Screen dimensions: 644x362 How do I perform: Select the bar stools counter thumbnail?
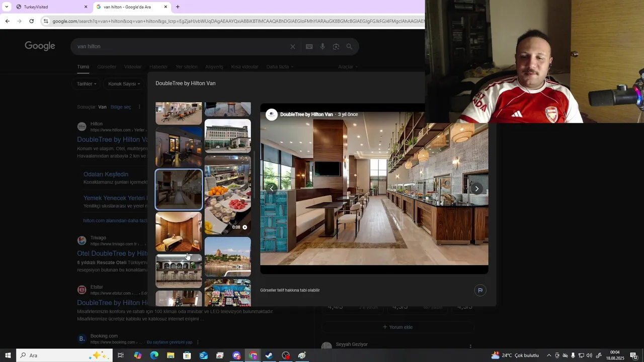pos(179,271)
